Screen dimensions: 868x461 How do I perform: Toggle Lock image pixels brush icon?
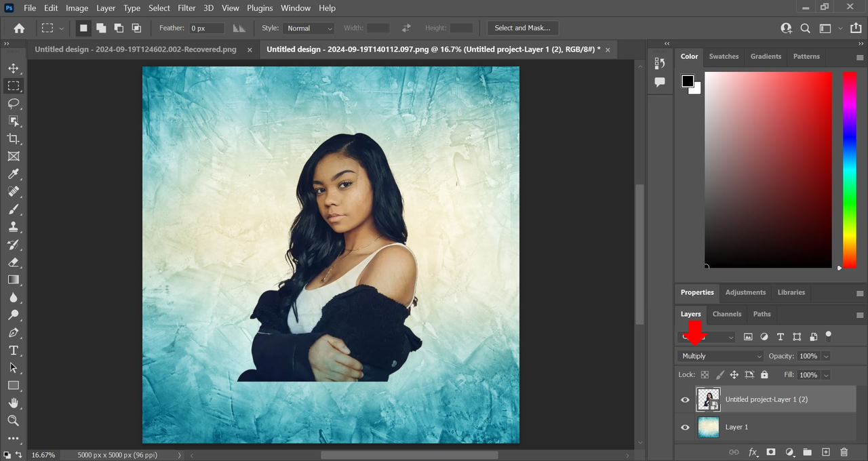click(719, 374)
